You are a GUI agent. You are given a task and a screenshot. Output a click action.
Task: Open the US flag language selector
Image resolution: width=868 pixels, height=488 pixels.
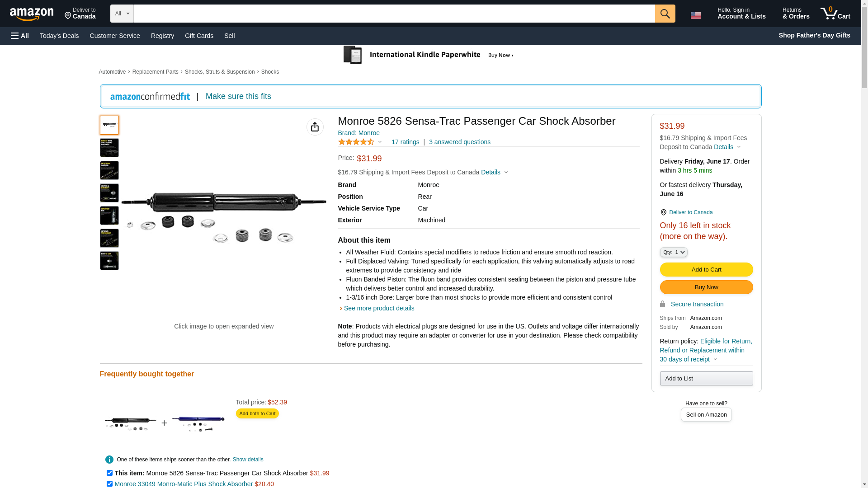[x=695, y=15]
